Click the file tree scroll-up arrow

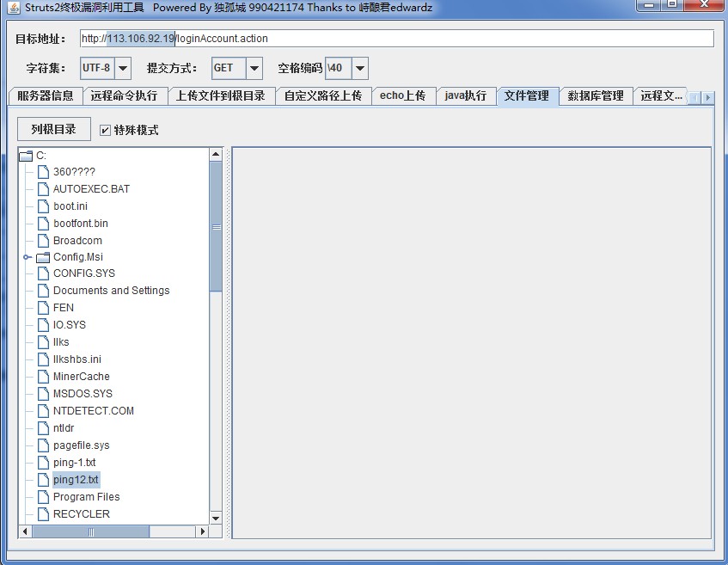[216, 154]
